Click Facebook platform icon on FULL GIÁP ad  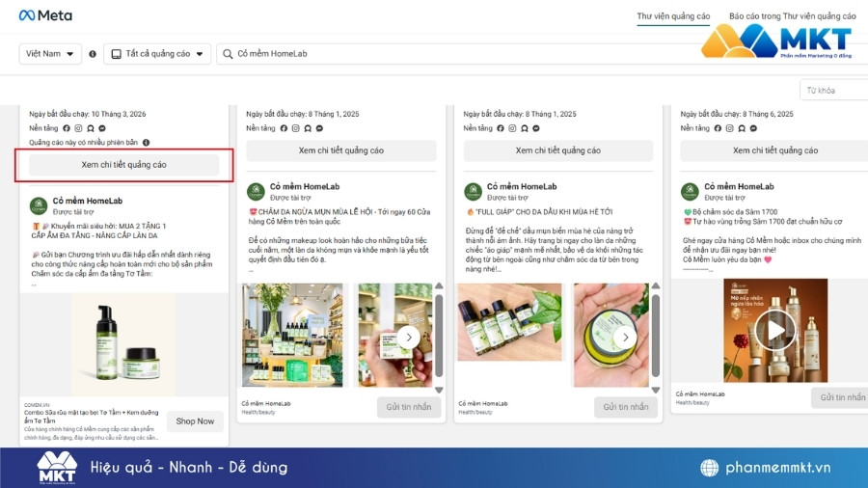pyautogui.click(x=501, y=128)
